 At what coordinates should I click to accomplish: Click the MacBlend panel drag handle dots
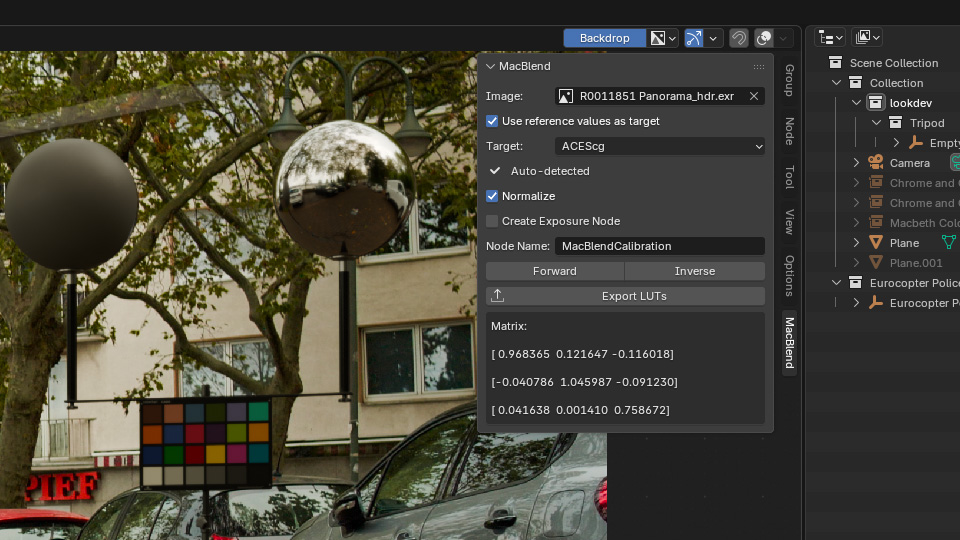pyautogui.click(x=759, y=66)
